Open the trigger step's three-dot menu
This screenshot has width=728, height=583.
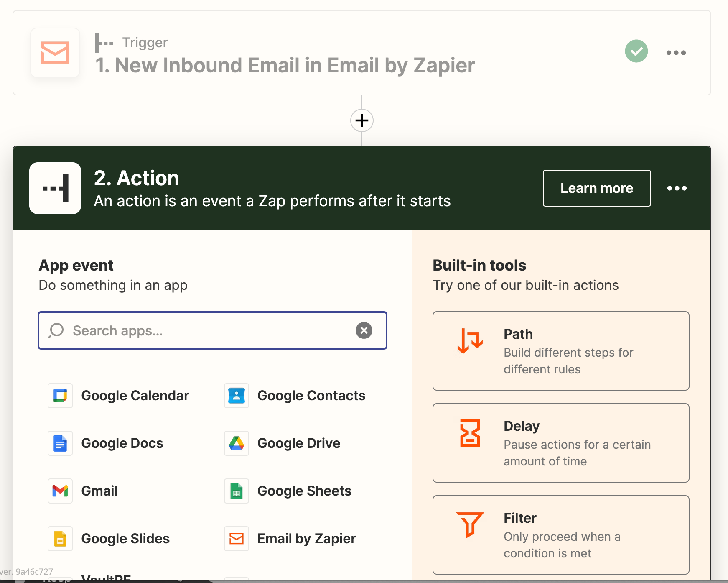pyautogui.click(x=676, y=53)
